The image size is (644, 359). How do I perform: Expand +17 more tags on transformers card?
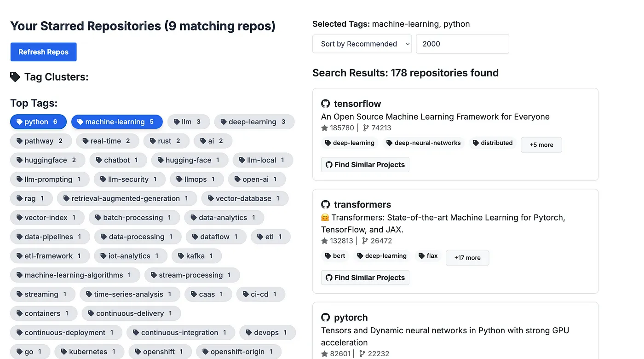point(467,258)
